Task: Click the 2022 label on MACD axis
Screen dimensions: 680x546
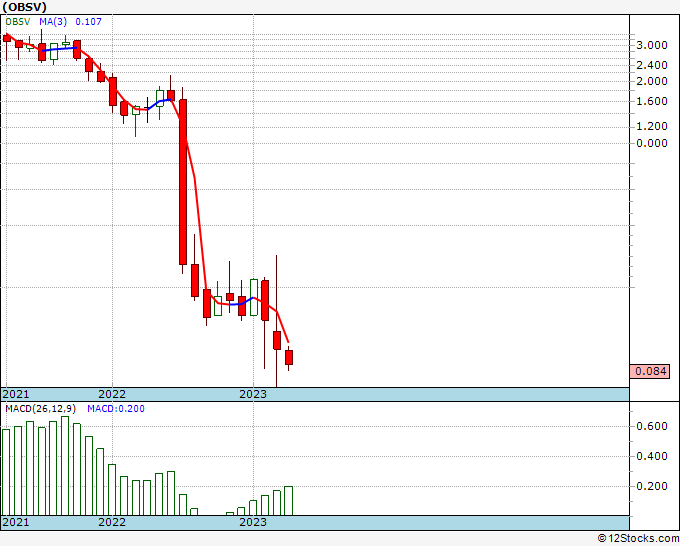Action: tap(112, 522)
